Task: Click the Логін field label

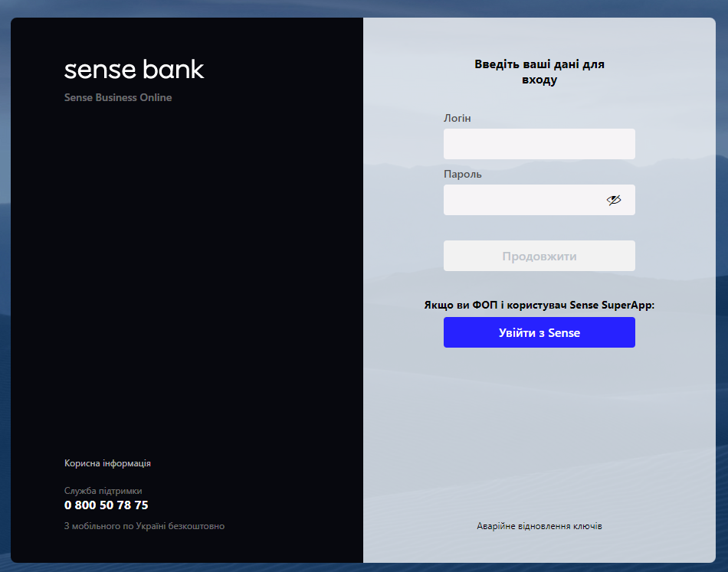Action: click(457, 118)
